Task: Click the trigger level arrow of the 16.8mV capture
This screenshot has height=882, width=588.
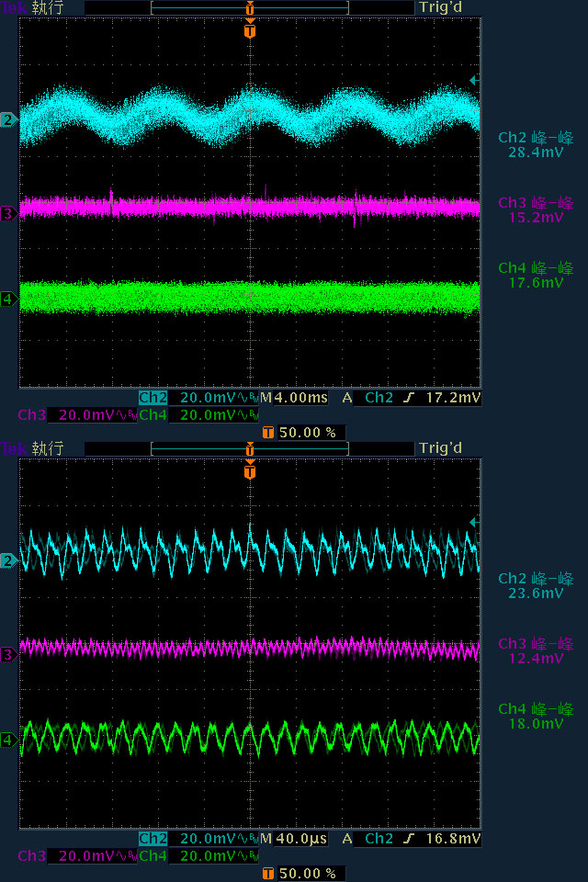Action: click(474, 522)
